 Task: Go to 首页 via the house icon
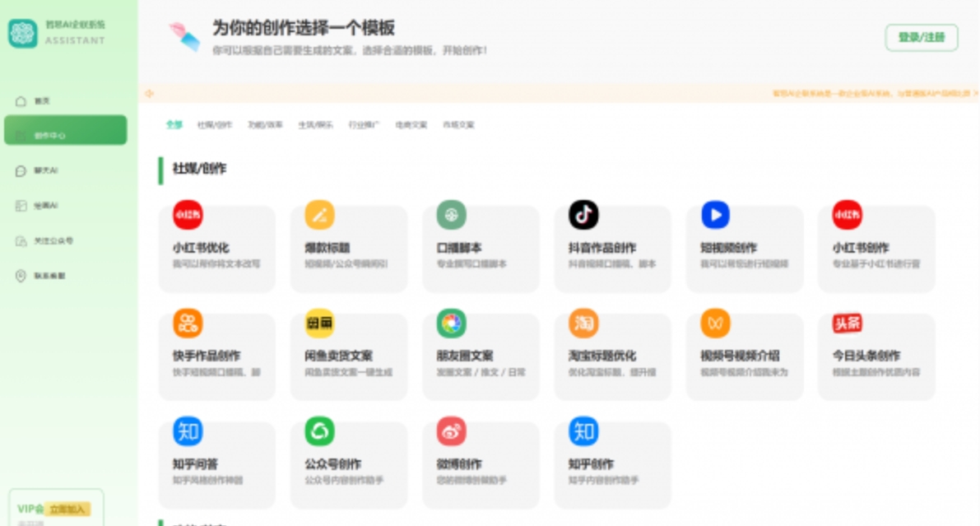[21, 100]
